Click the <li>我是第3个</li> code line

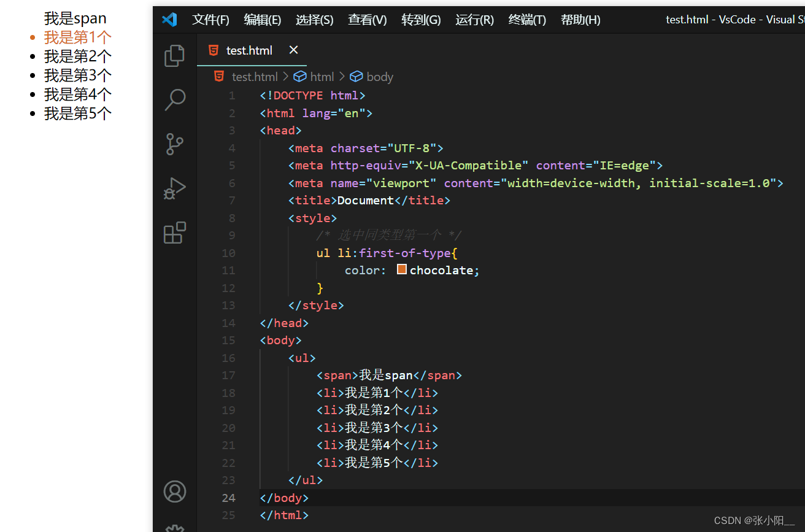click(377, 428)
